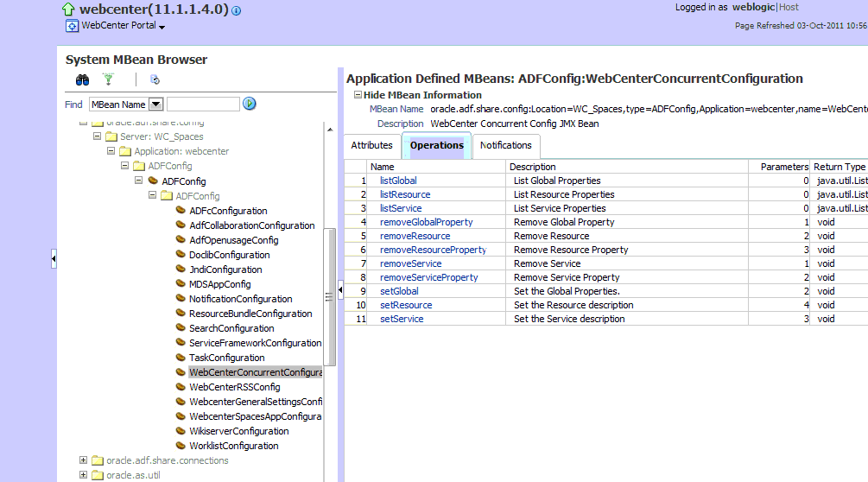Click the green Find go arrow button
Screen dimensions: 868x482
(250, 104)
